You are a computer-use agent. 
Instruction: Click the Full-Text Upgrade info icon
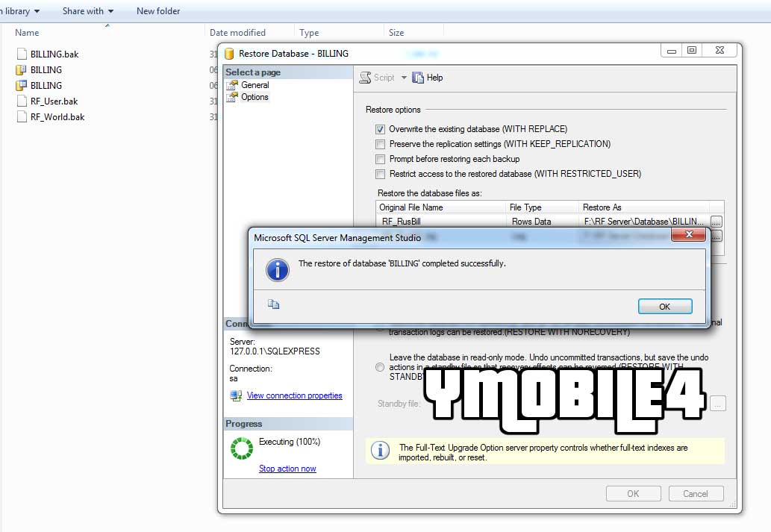[x=380, y=451]
